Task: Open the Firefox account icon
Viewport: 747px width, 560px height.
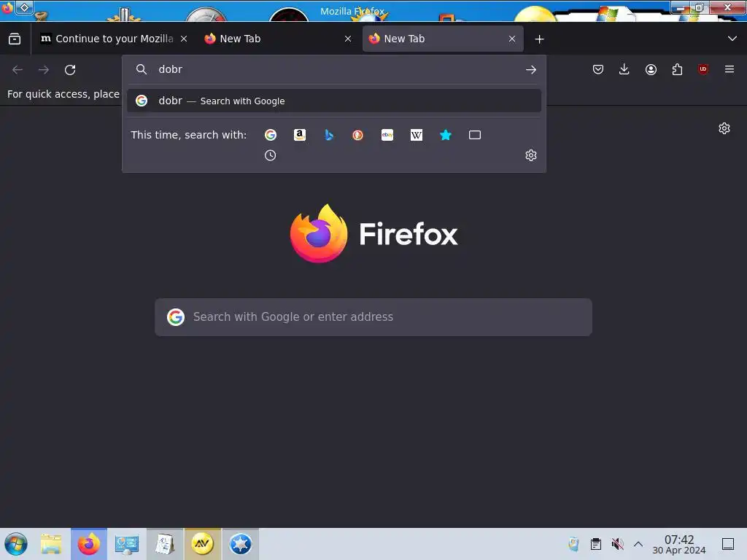Action: click(x=651, y=69)
